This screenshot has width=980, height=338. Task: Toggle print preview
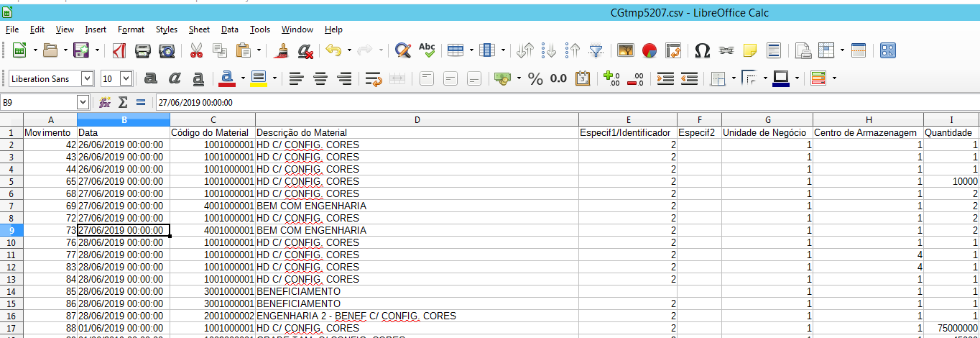tap(167, 50)
